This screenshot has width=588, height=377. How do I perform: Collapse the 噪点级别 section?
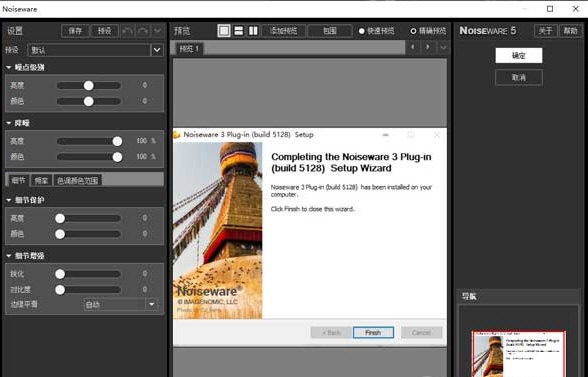(x=9, y=68)
